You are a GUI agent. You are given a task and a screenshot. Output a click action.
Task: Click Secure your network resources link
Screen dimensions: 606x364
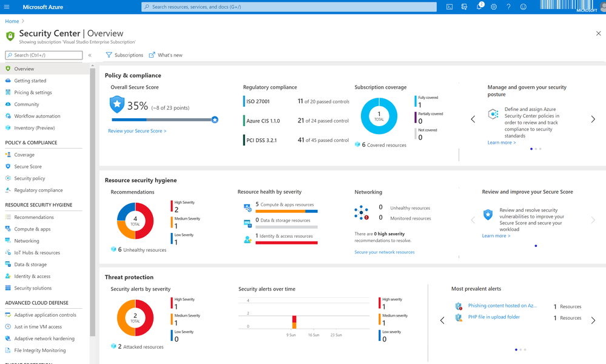coord(385,252)
